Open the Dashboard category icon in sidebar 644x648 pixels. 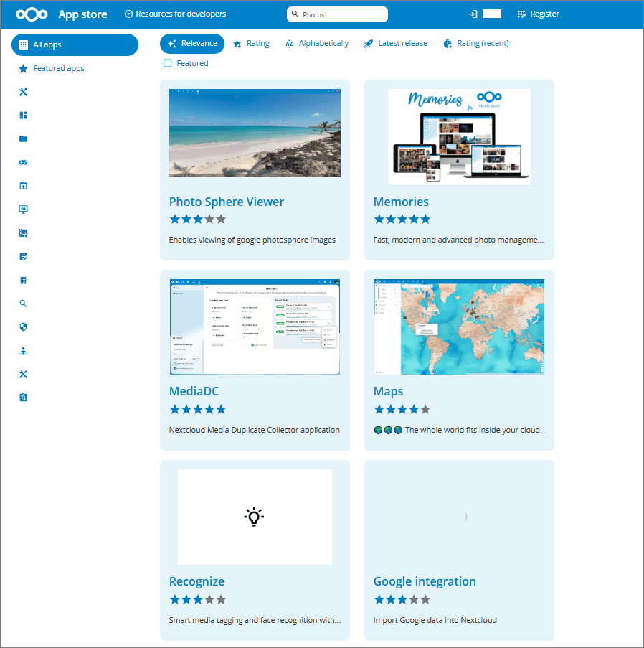(x=23, y=116)
